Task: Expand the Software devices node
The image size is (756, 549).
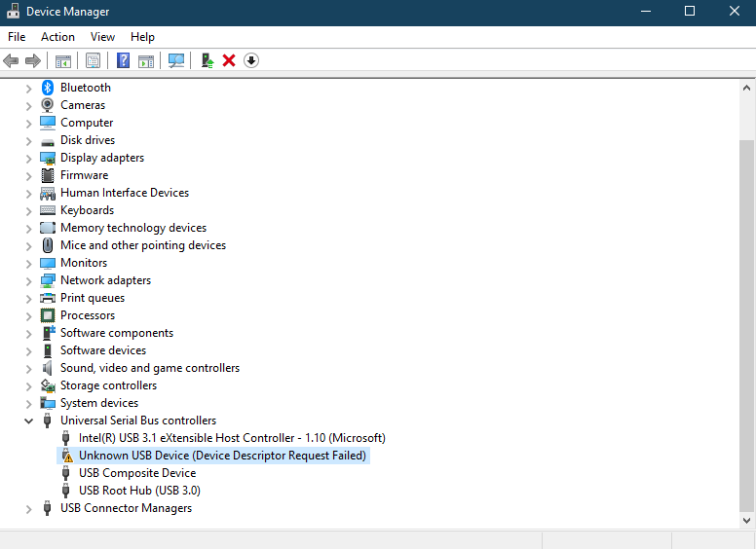Action: [x=28, y=351]
